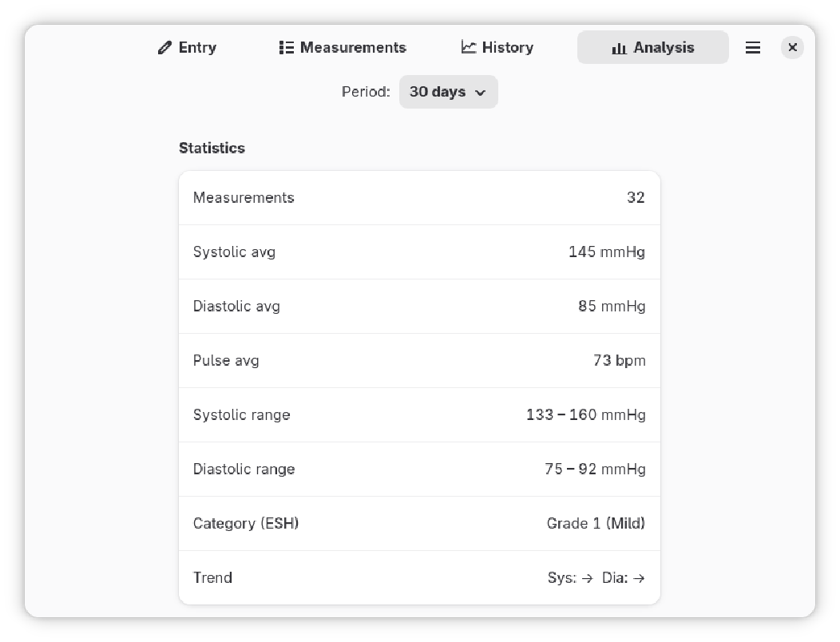Switch to the History tab
This screenshot has width=840, height=642.
pyautogui.click(x=497, y=48)
